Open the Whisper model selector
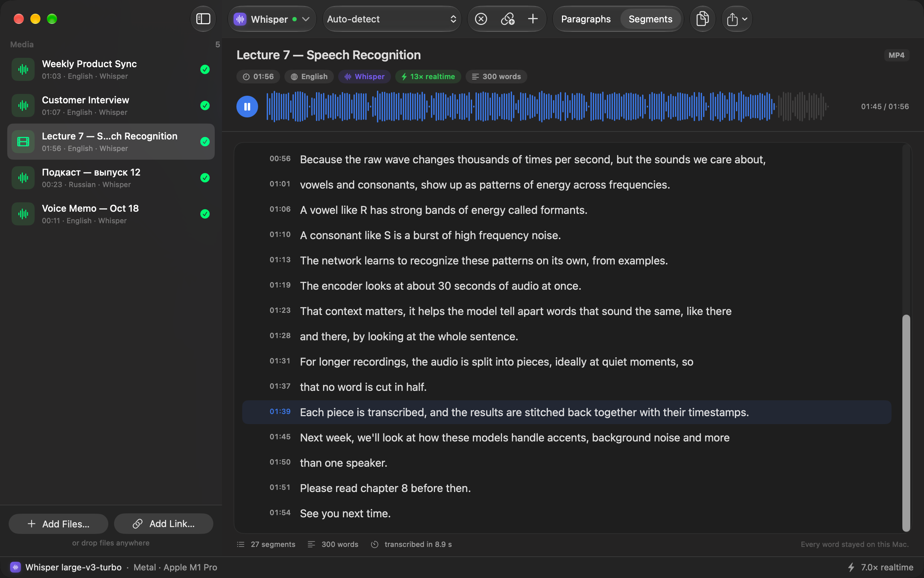Image resolution: width=924 pixels, height=578 pixels. coord(272,19)
